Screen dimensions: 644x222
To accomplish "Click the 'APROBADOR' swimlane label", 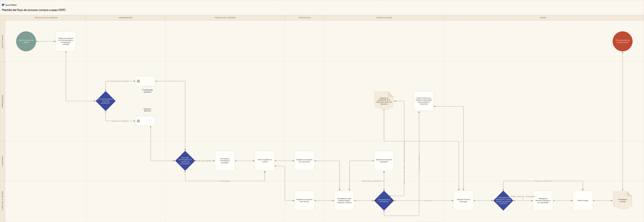I will 2,101.
